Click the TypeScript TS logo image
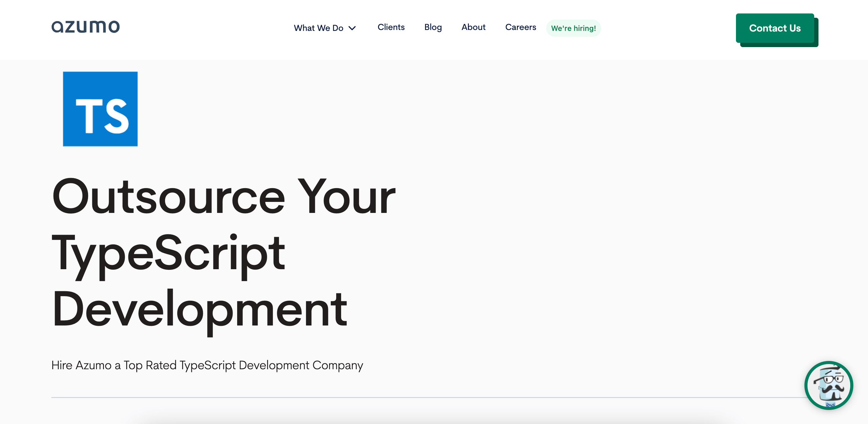This screenshot has height=424, width=868. (101, 109)
